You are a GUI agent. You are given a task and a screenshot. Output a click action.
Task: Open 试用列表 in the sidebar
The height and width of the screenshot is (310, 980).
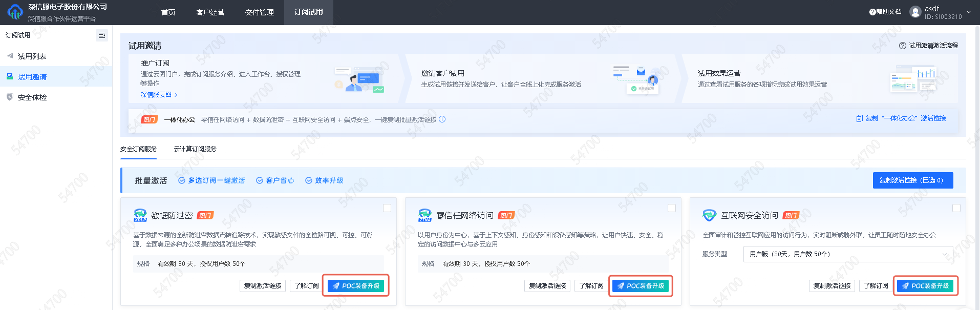pos(32,56)
